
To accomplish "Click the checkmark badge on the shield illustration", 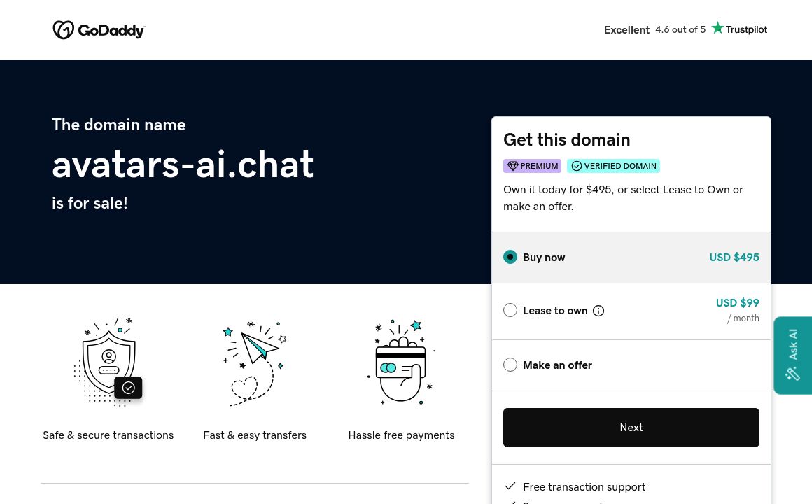I will pos(128,387).
